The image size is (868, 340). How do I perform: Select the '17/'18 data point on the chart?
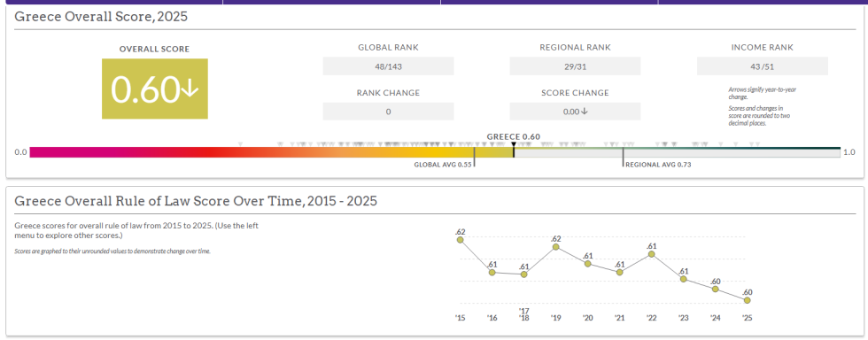(x=523, y=274)
